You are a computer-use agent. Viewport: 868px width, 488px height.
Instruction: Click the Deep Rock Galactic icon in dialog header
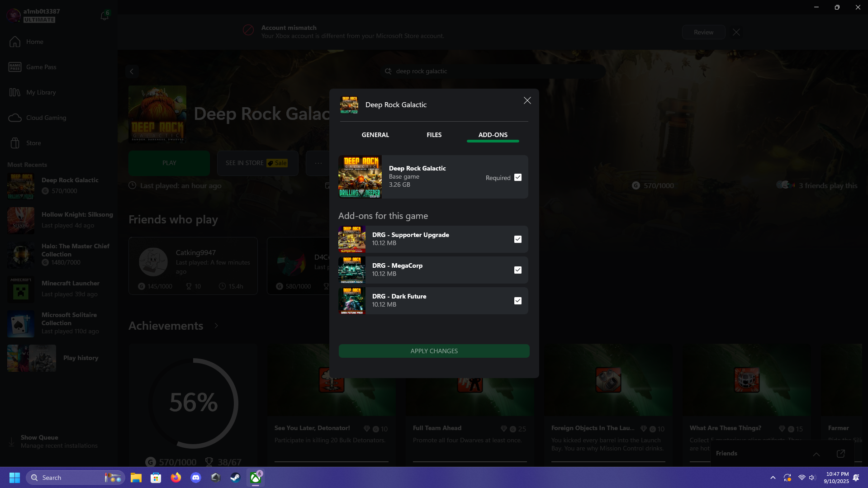tap(349, 104)
